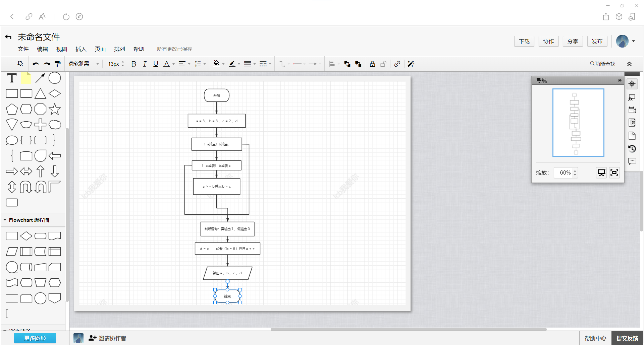Click the navigator diagram thumbnail

[578, 123]
